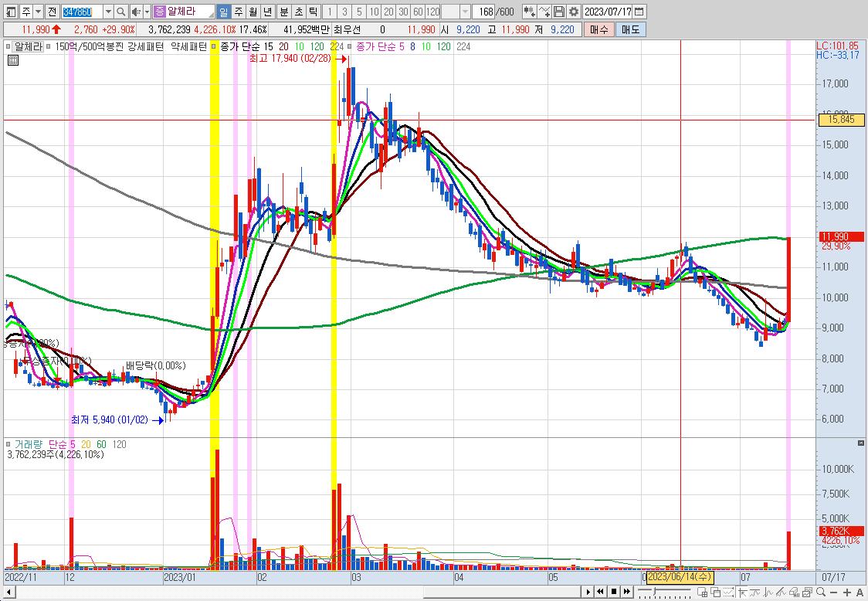This screenshot has width=868, height=601.
Task: Select the 월 monthly period button
Action: pos(253,12)
